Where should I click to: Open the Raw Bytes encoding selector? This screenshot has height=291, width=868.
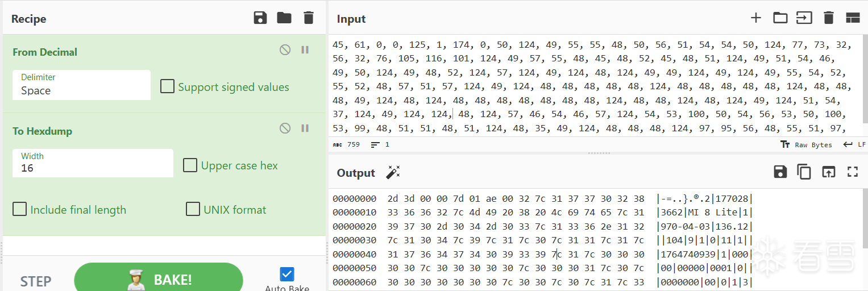pos(807,145)
